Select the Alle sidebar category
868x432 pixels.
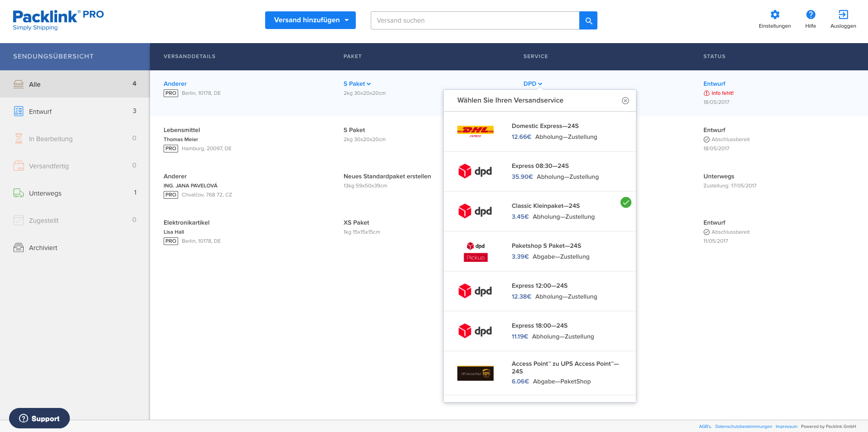[x=75, y=84]
